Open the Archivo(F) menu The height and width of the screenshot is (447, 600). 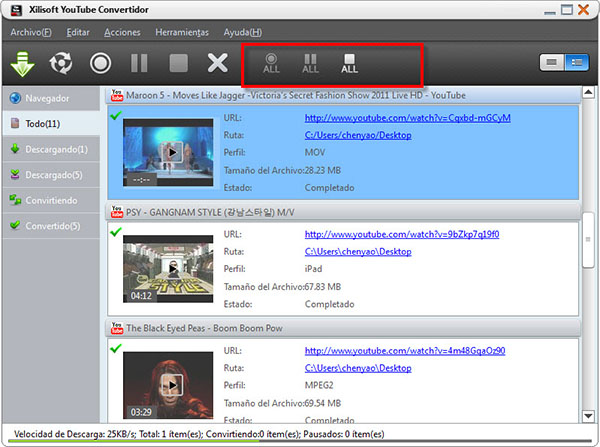(x=31, y=32)
